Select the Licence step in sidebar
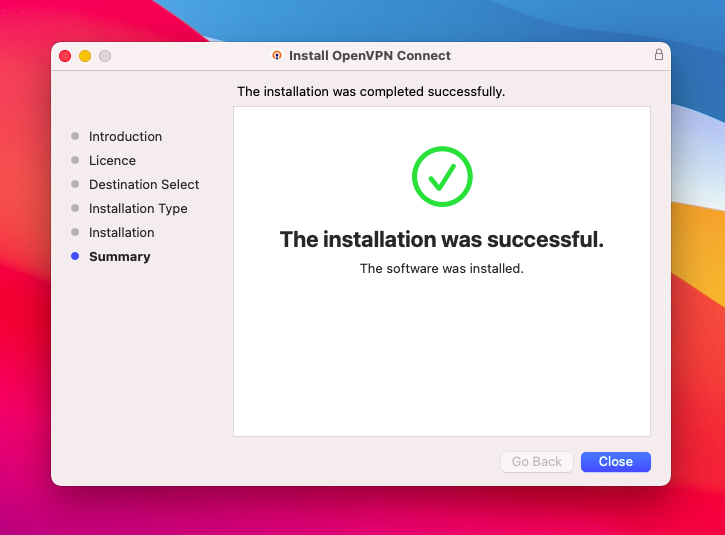 pyautogui.click(x=112, y=160)
